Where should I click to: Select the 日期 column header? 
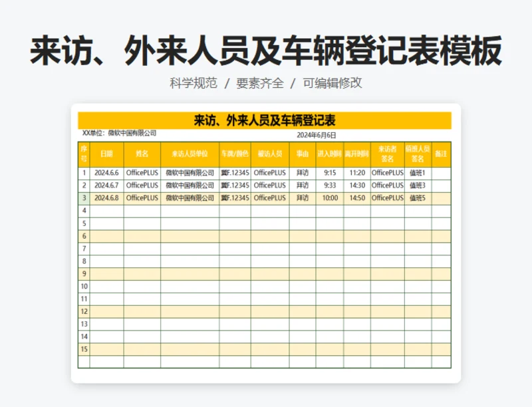[x=106, y=154]
